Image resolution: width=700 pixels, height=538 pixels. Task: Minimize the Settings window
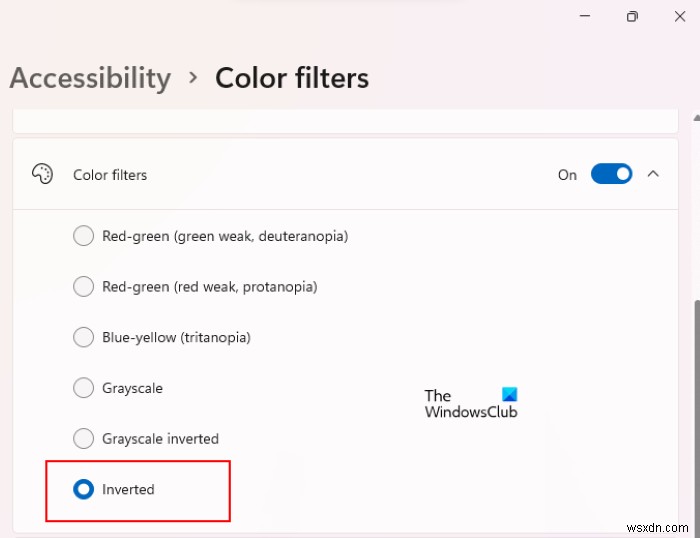(583, 17)
